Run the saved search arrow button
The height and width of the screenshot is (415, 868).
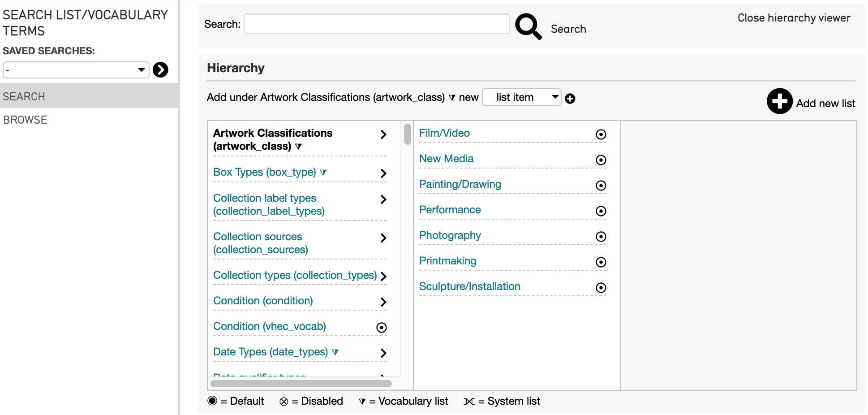(x=160, y=70)
